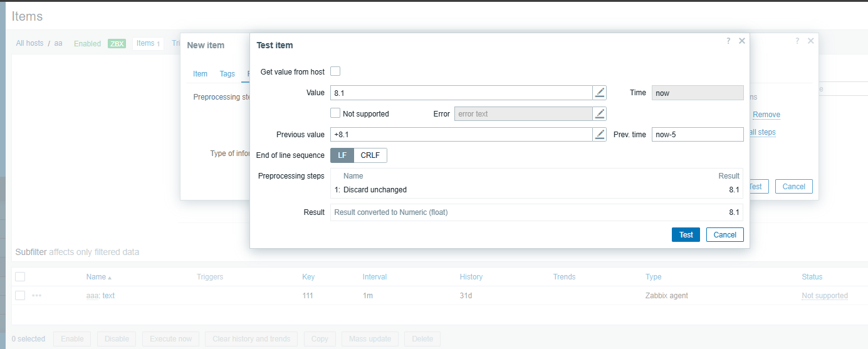Switch to the Item tab
The image size is (868, 349).
point(200,74)
